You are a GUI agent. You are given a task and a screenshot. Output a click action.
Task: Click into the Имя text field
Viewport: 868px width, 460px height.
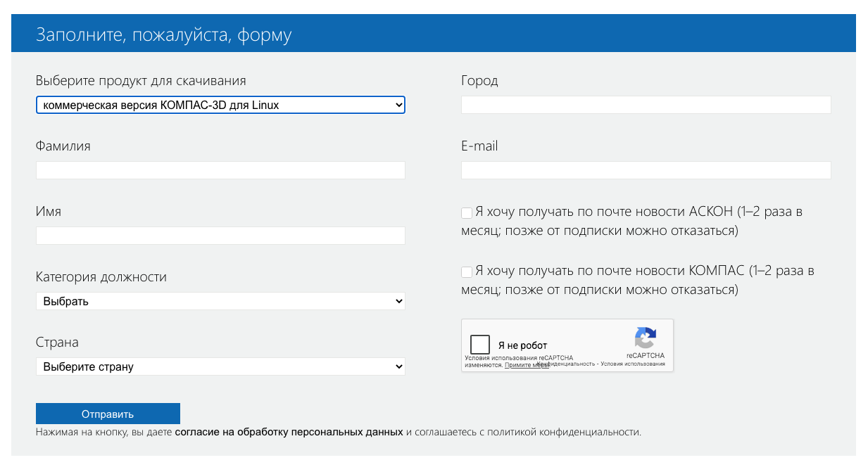(x=220, y=236)
